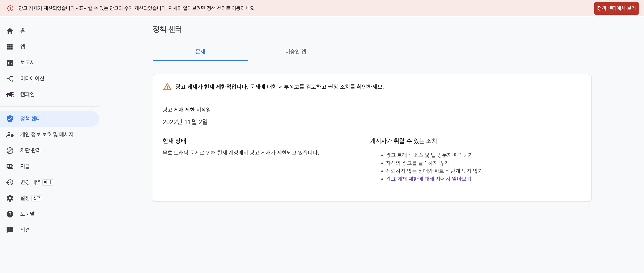644x273 pixels.
Task: Open the Payments money icon
Action: [10, 166]
